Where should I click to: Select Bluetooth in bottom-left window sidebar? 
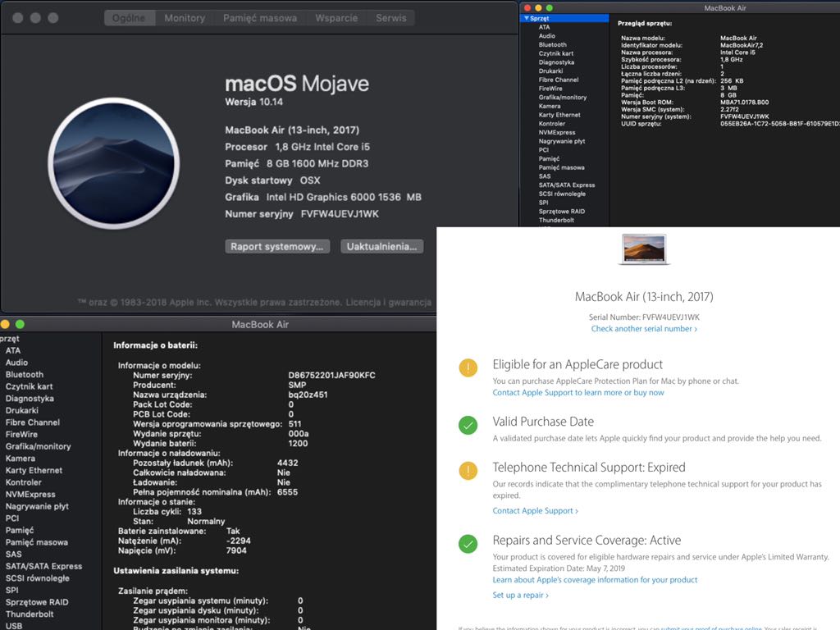point(24,375)
